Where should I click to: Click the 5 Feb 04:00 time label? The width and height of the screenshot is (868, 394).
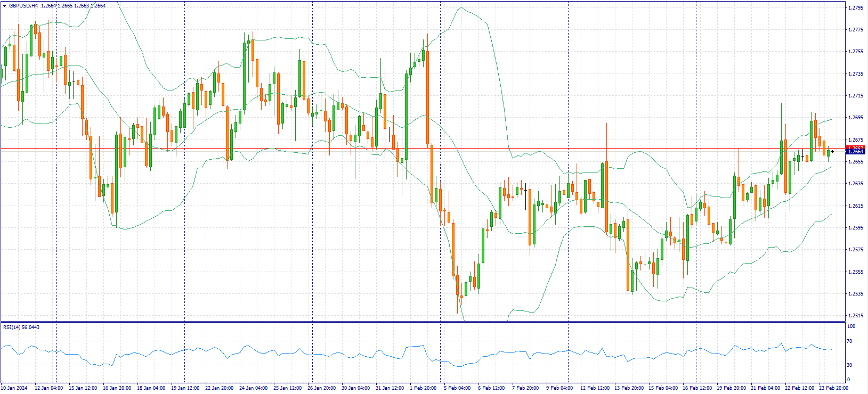(457, 388)
